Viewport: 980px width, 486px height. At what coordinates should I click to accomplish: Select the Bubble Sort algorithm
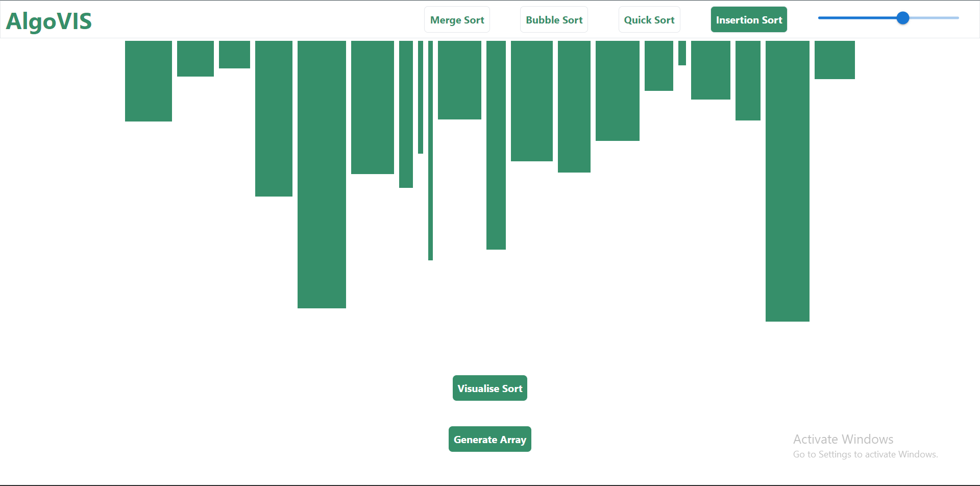(554, 20)
